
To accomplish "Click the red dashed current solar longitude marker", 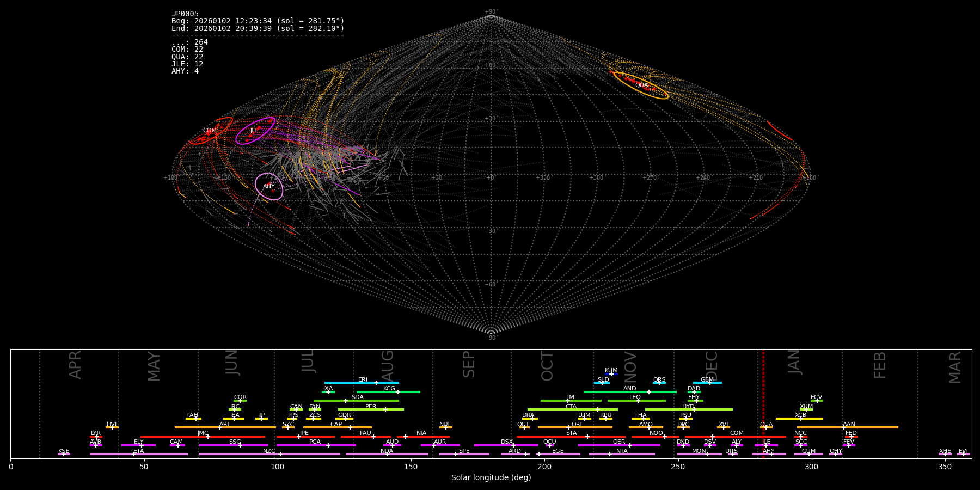I will click(763, 403).
